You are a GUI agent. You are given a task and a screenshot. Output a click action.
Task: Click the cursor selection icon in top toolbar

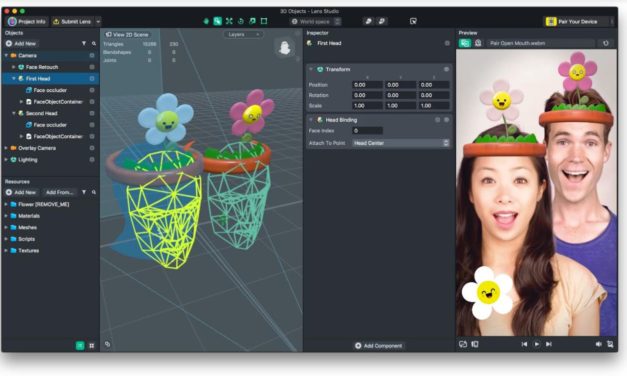[413, 21]
